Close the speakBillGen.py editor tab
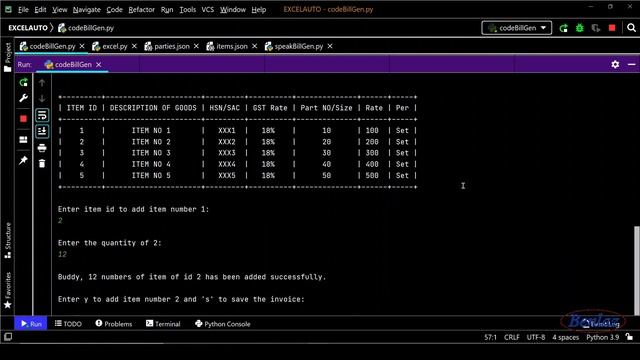This screenshot has height=360, width=640. 330,46
